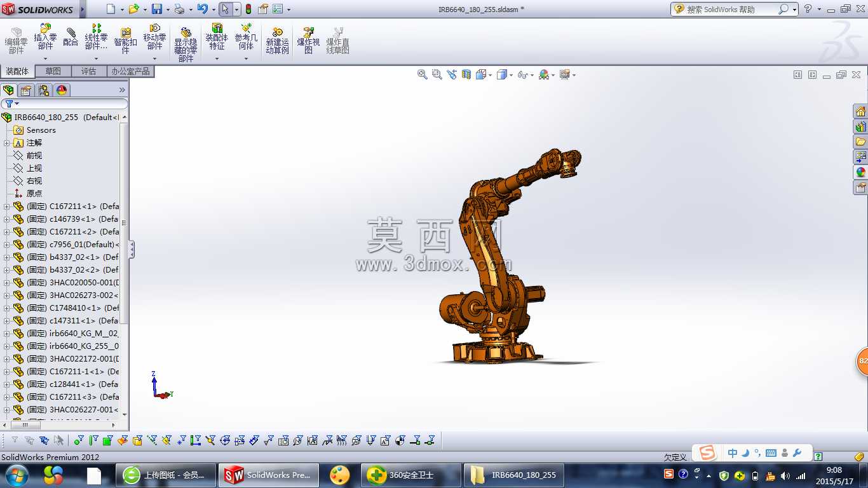Viewport: 868px width, 488px height.
Task: Expand the 注解 annotations tree node
Action: pyautogui.click(x=7, y=143)
